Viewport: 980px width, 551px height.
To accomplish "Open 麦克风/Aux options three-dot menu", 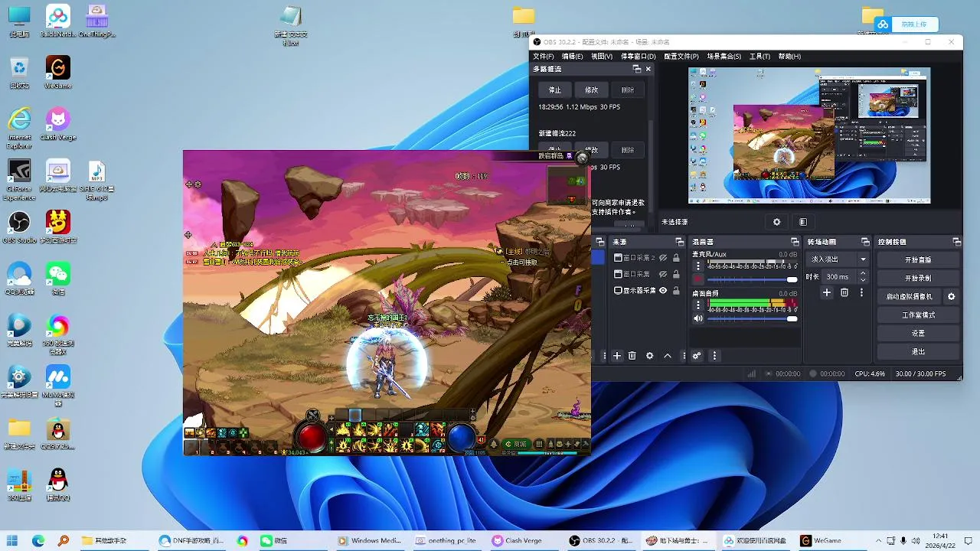I will click(x=697, y=266).
